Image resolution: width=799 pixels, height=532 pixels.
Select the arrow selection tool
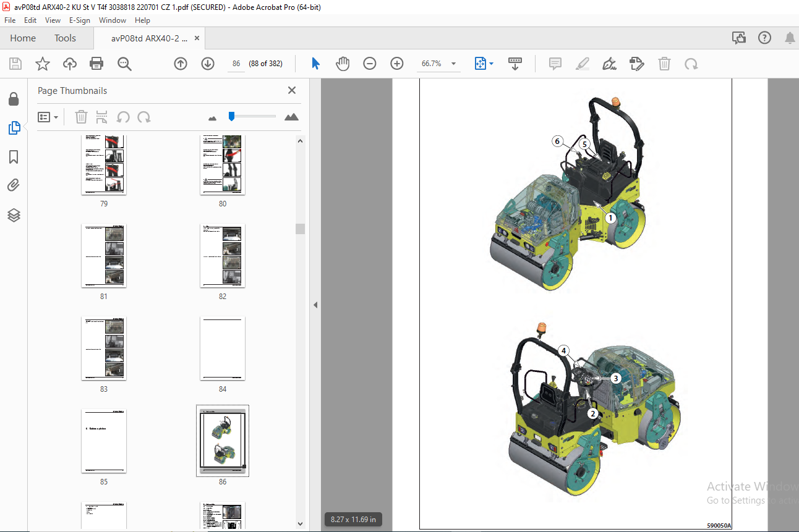pyautogui.click(x=315, y=64)
